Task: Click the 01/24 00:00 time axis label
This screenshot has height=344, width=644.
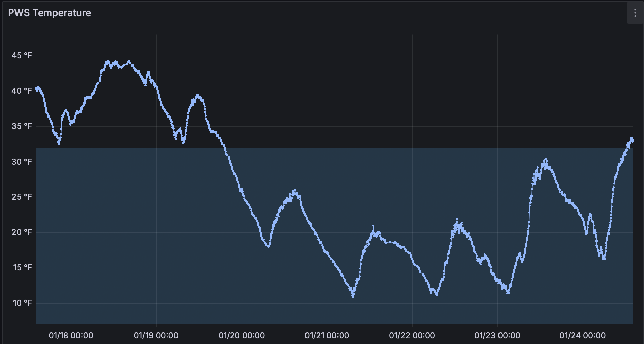Action: coord(582,336)
